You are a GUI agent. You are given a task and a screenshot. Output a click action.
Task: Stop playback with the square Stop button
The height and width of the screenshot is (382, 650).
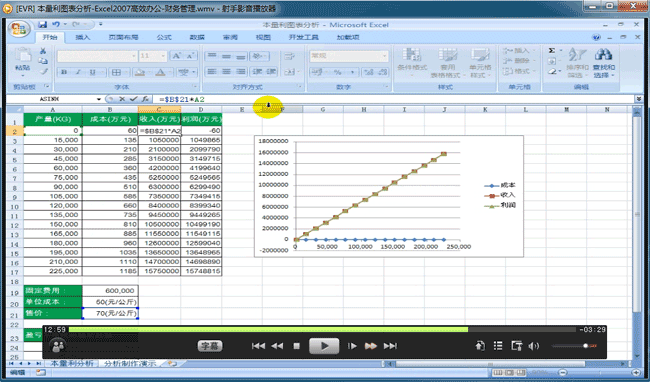[x=296, y=346]
